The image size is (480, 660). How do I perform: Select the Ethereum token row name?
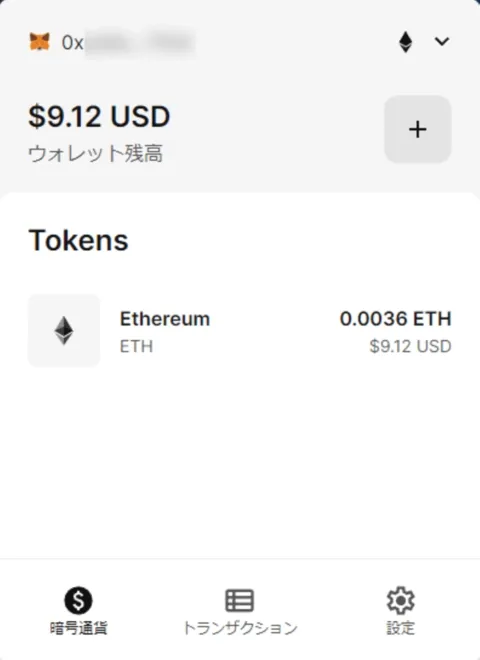(x=165, y=319)
